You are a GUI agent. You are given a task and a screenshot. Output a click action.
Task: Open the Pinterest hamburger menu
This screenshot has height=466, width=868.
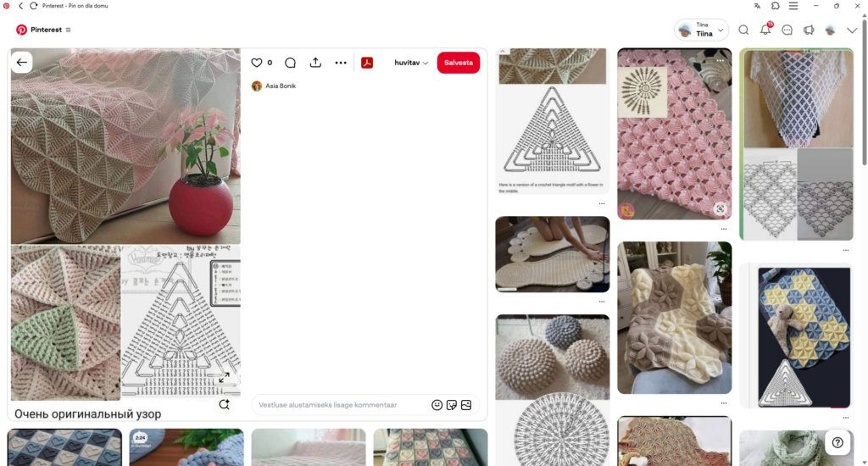tap(68, 30)
